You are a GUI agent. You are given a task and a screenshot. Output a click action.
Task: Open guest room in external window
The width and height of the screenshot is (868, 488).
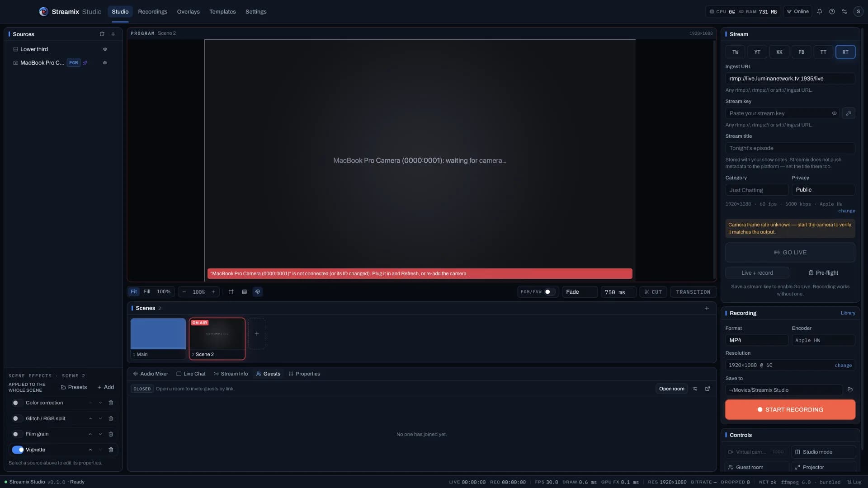click(708, 389)
